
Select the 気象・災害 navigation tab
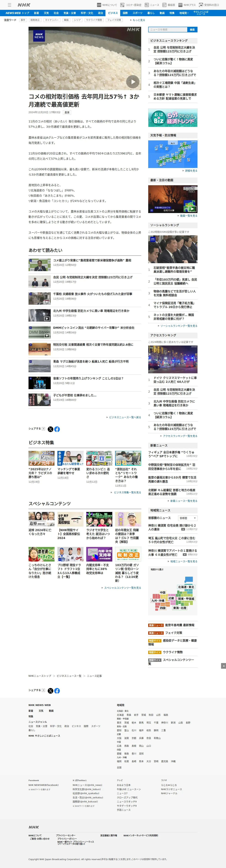[70, 13]
